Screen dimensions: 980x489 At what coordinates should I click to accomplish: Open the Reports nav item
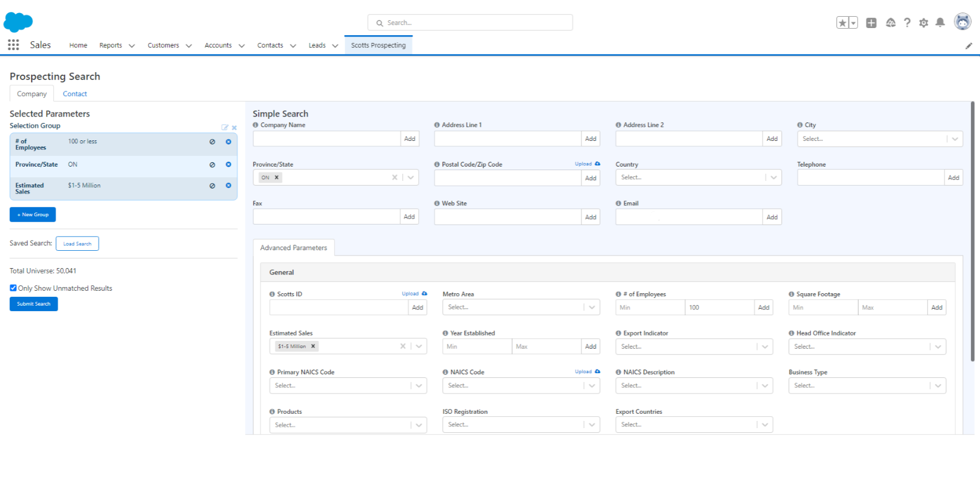[x=111, y=45]
